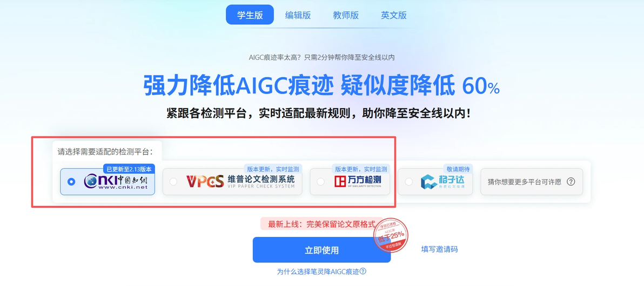Click the blue 立即使用 button
Viewport: 644px width, 286px height.
[x=321, y=250]
